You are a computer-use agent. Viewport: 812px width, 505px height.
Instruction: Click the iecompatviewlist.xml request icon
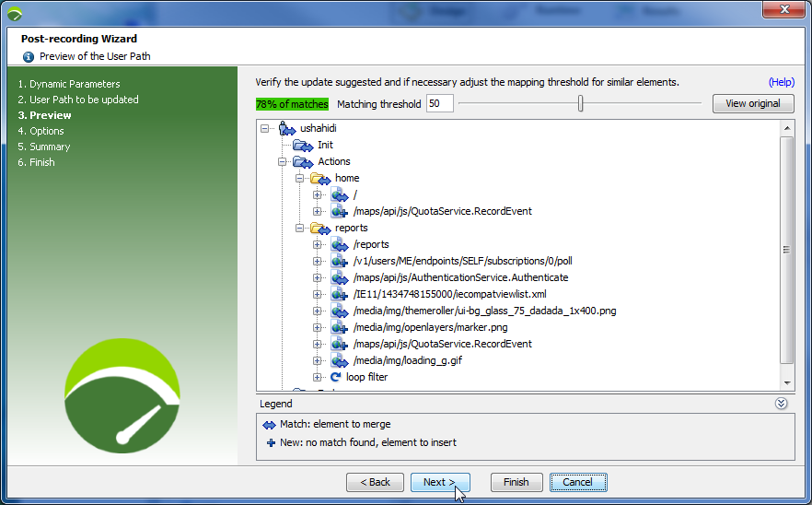[339, 294]
